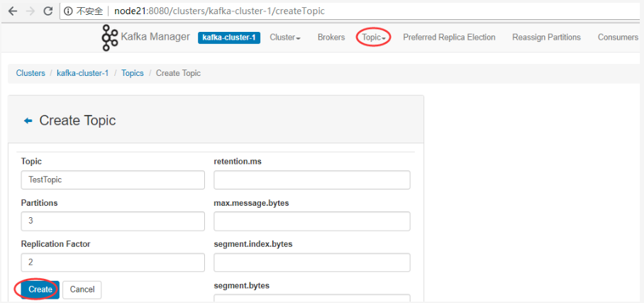
Task: Open the Cluster dropdown menu
Action: coord(285,38)
